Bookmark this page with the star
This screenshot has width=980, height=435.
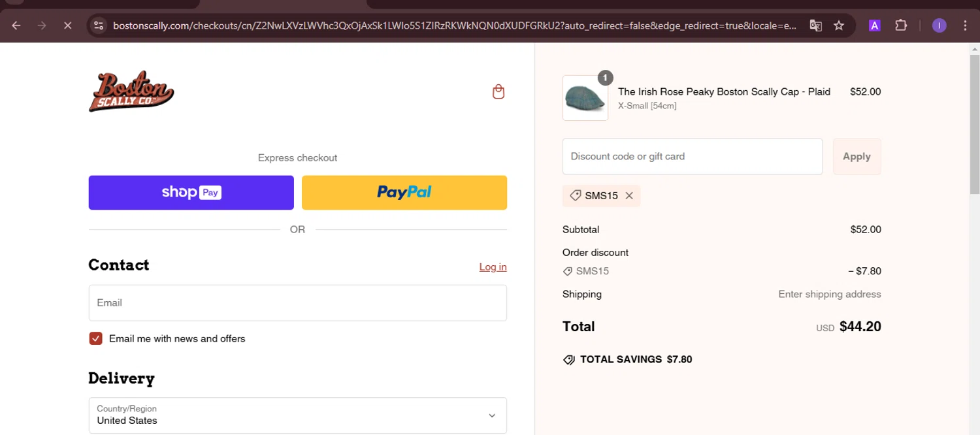click(839, 25)
